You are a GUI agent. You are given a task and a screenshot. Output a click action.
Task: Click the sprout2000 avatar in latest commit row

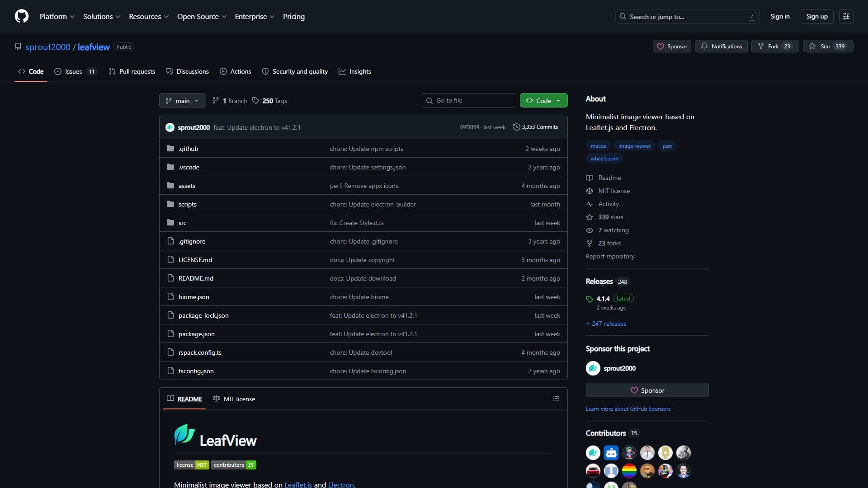(x=170, y=127)
